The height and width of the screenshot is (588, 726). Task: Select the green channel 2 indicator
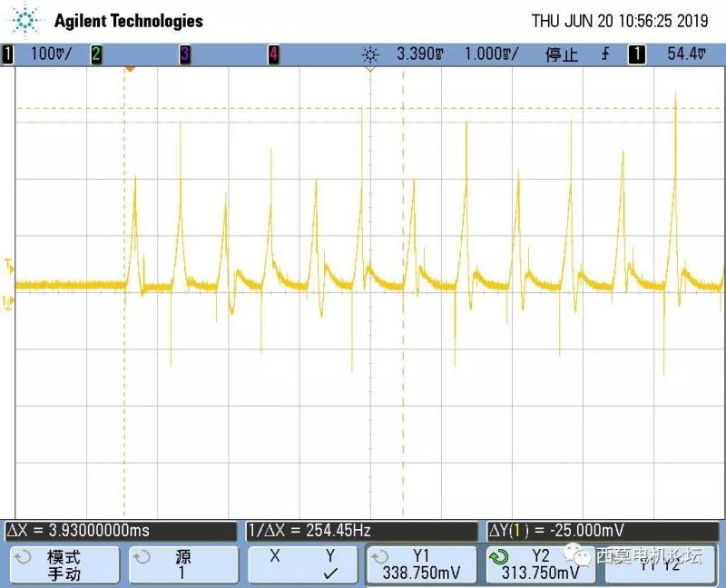95,54
